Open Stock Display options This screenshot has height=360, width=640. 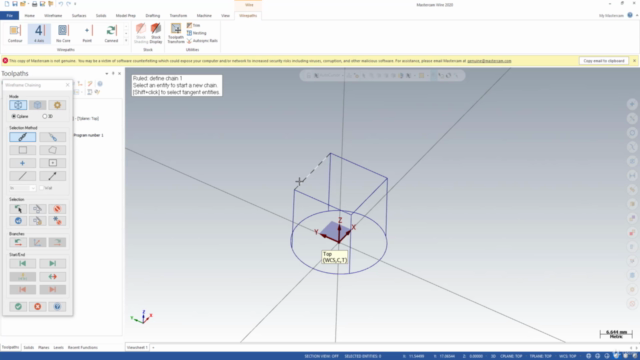[156, 33]
